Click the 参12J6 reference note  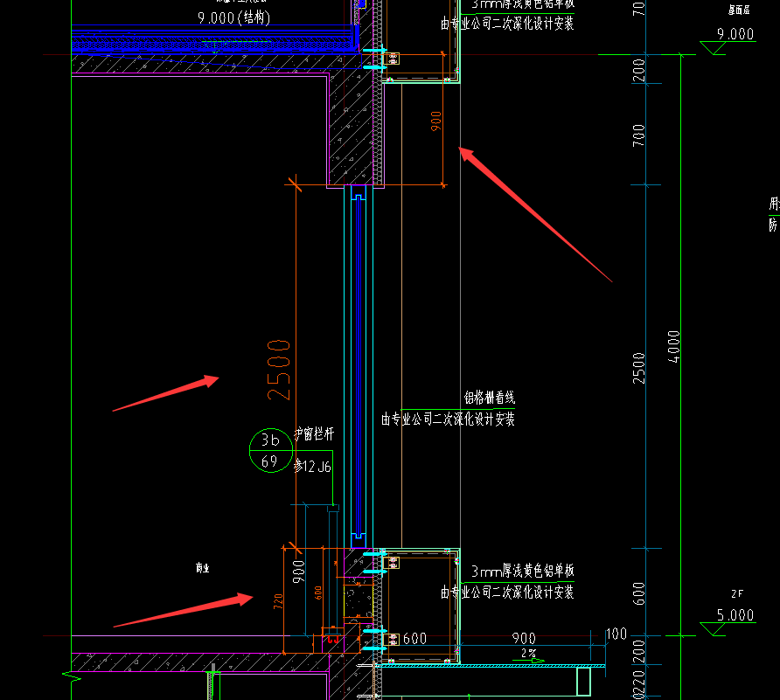click(312, 467)
